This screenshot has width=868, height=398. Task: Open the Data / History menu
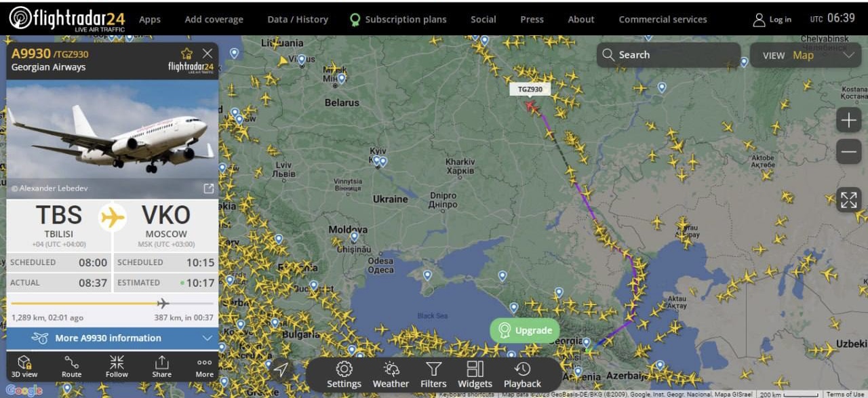(x=298, y=19)
